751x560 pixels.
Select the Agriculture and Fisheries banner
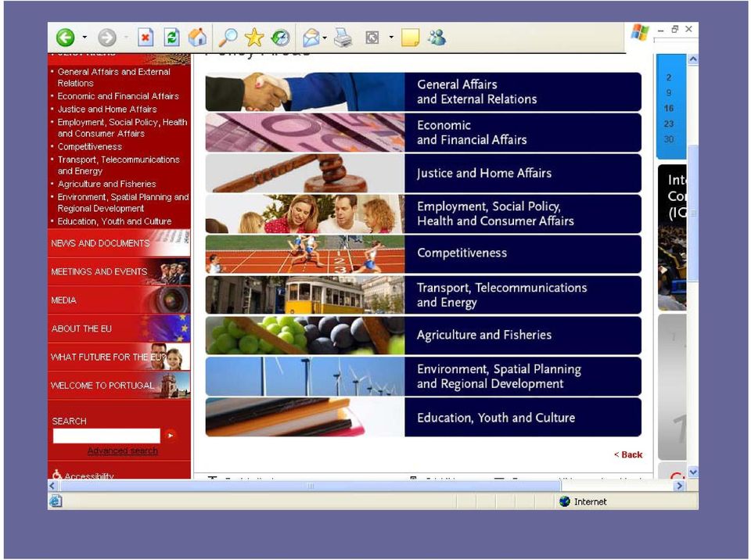pos(423,336)
